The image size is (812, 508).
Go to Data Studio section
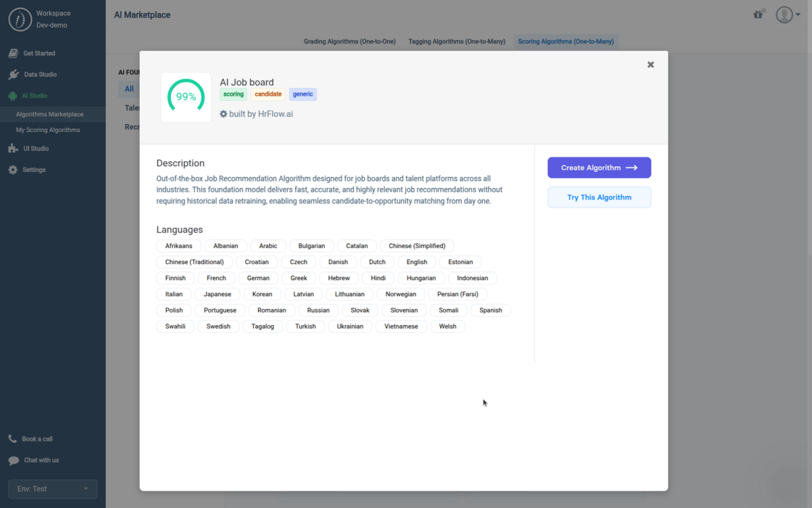[x=41, y=74]
